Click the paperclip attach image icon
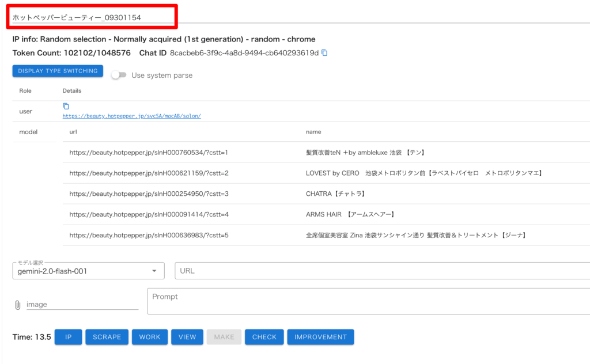The width and height of the screenshot is (590, 364). pos(17,305)
